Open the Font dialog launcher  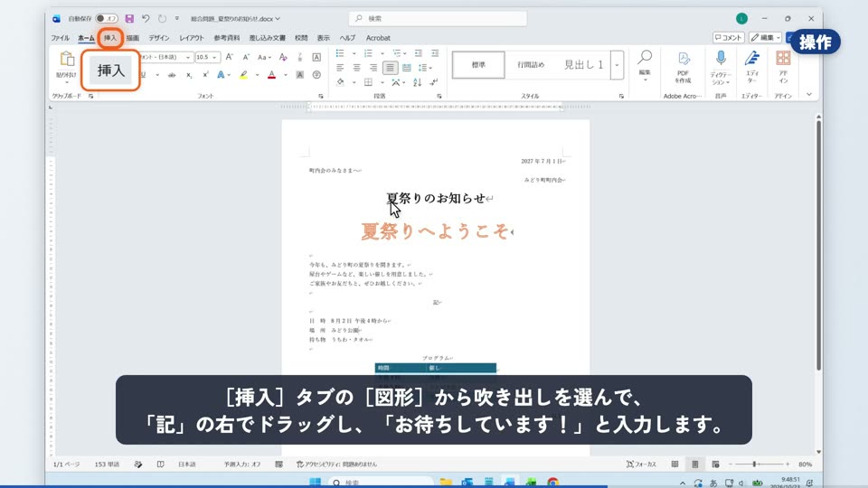[x=320, y=97]
